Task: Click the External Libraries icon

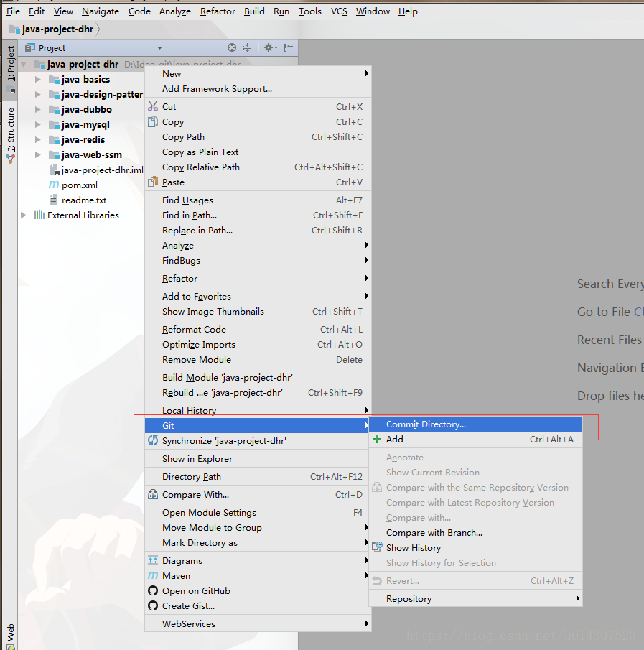Action: click(39, 215)
